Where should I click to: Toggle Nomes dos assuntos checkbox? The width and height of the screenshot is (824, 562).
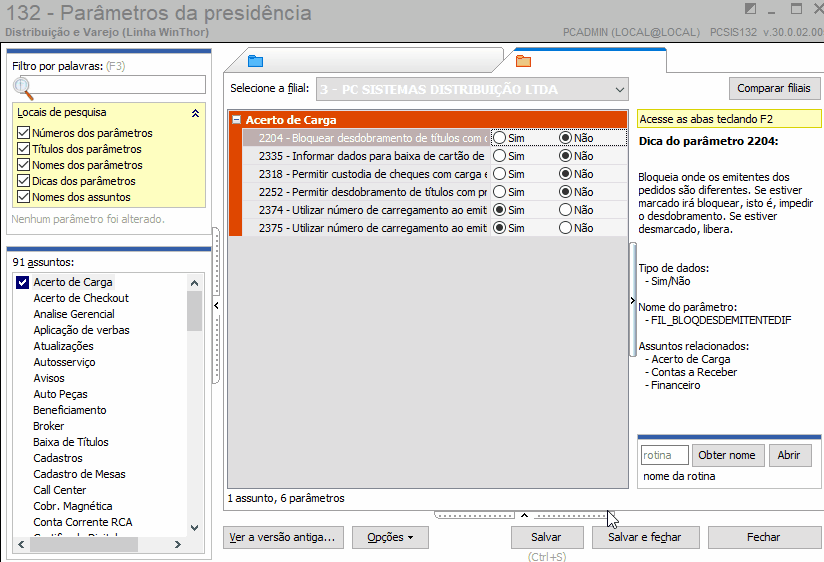click(x=23, y=197)
